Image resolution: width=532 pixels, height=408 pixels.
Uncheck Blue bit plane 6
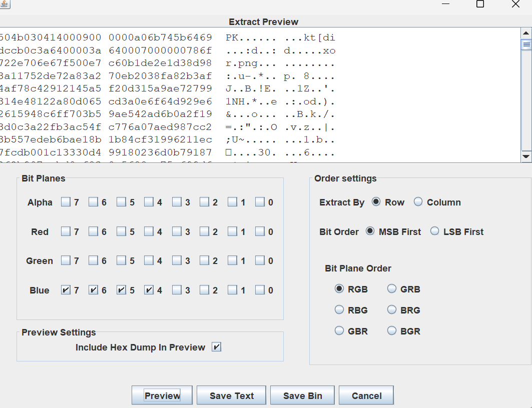pyautogui.click(x=93, y=289)
